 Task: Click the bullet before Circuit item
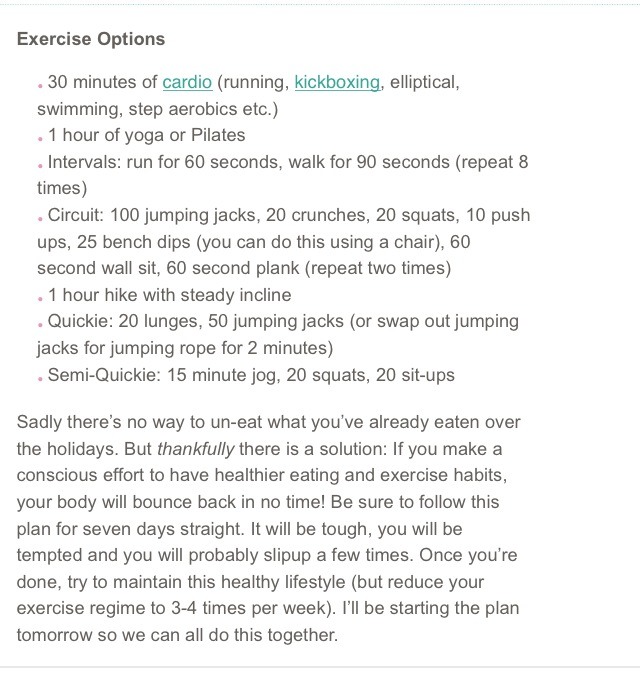40,219
